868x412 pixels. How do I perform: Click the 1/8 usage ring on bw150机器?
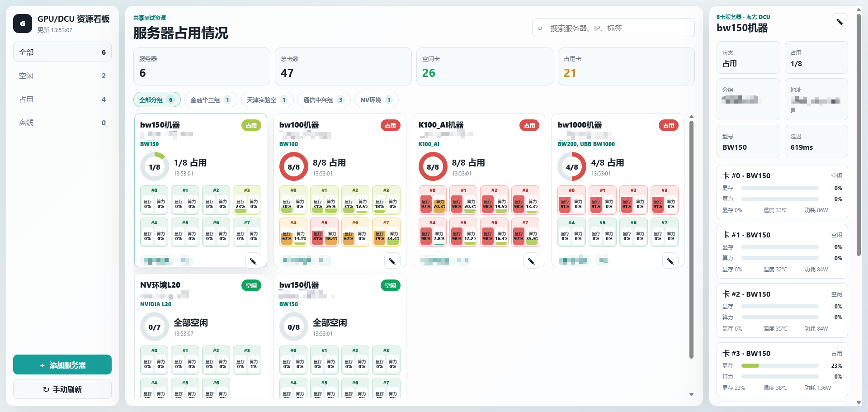pyautogui.click(x=155, y=167)
